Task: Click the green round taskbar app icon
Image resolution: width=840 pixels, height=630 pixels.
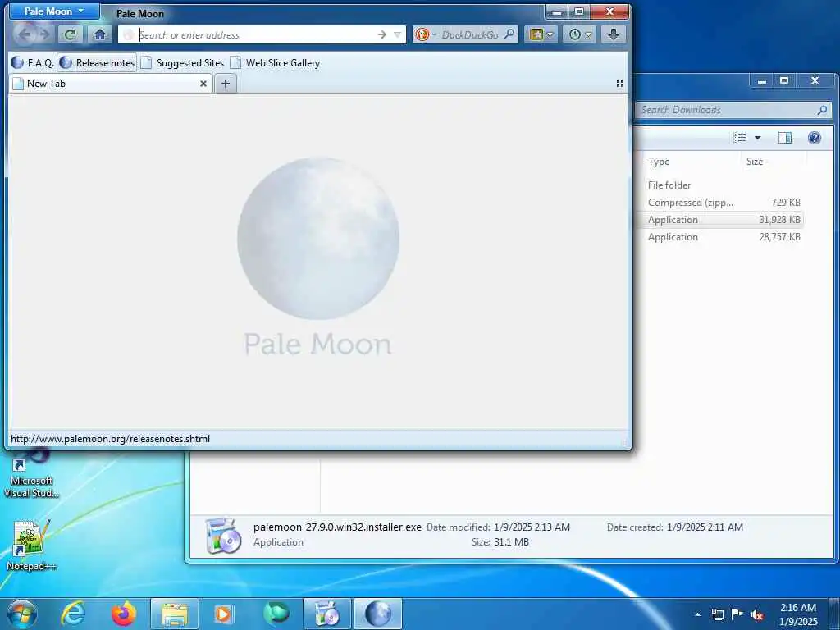Action: point(276,614)
